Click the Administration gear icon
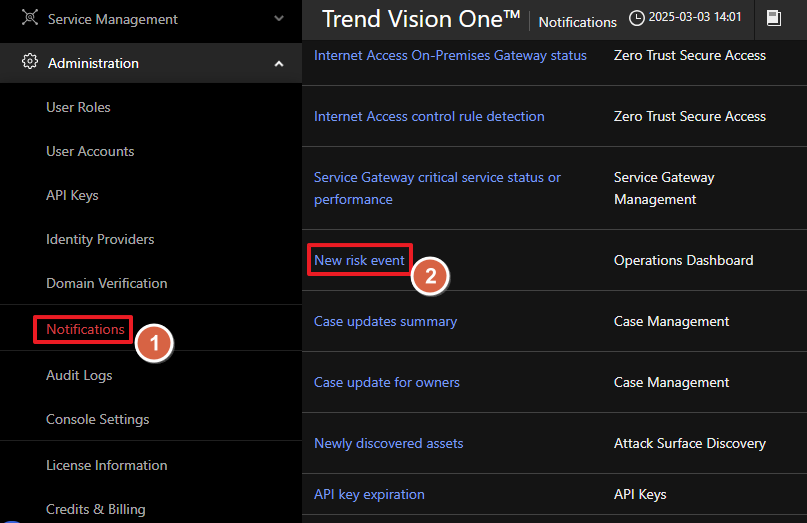 pyautogui.click(x=30, y=63)
